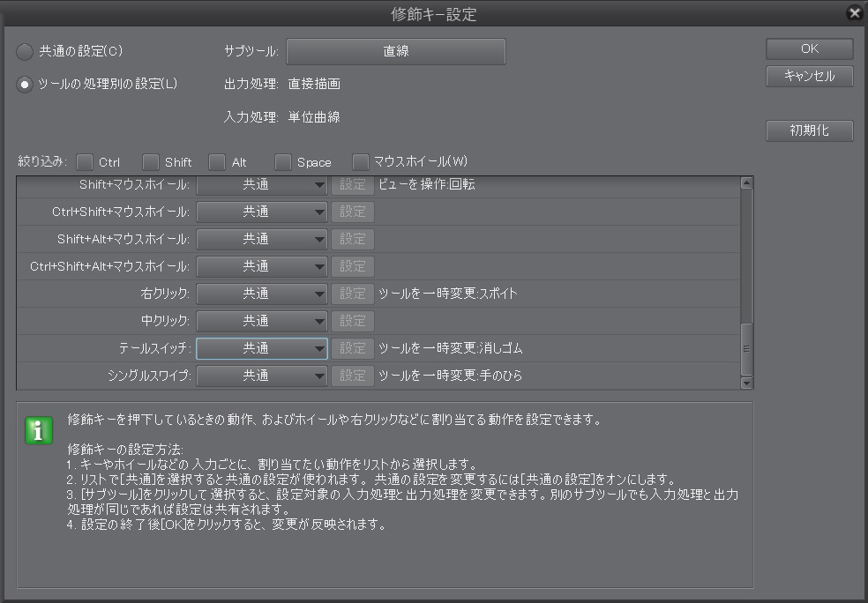
Task: Open the テールスイッチ dropdown
Action: (261, 348)
